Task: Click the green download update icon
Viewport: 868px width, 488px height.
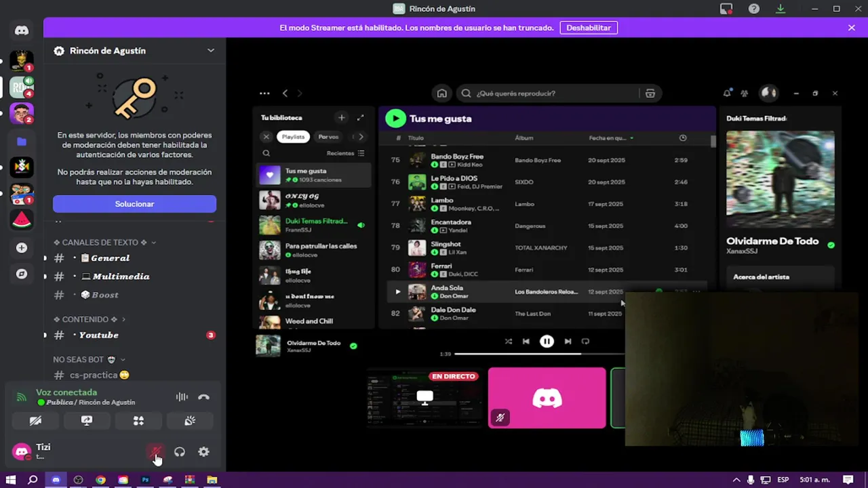Action: [781, 9]
